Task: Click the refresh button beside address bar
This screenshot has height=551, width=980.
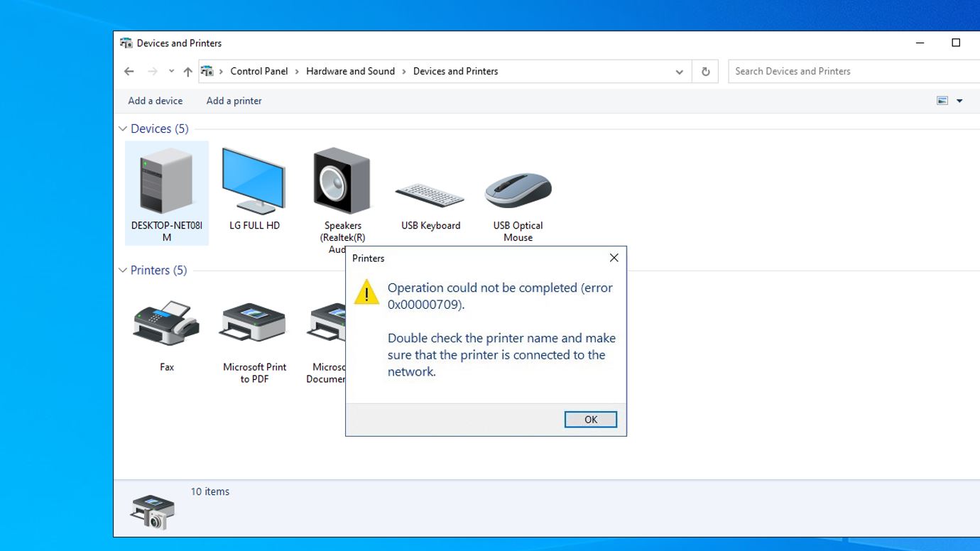Action: coord(705,72)
